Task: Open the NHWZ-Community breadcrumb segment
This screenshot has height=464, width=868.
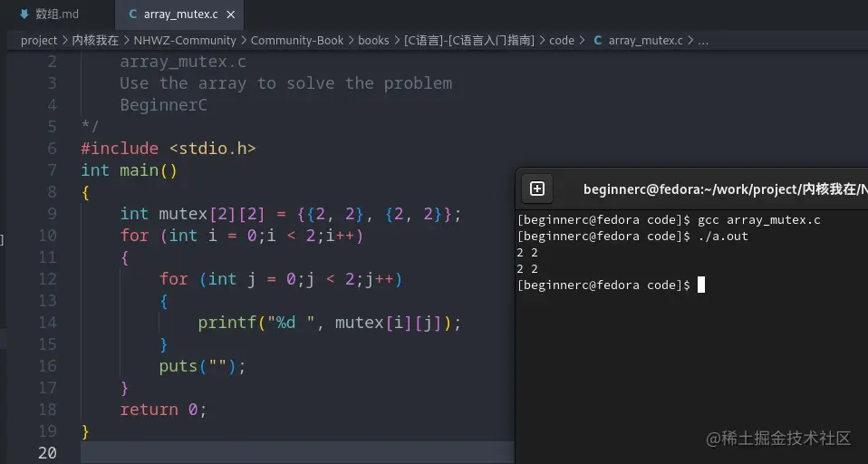Action: [185, 41]
